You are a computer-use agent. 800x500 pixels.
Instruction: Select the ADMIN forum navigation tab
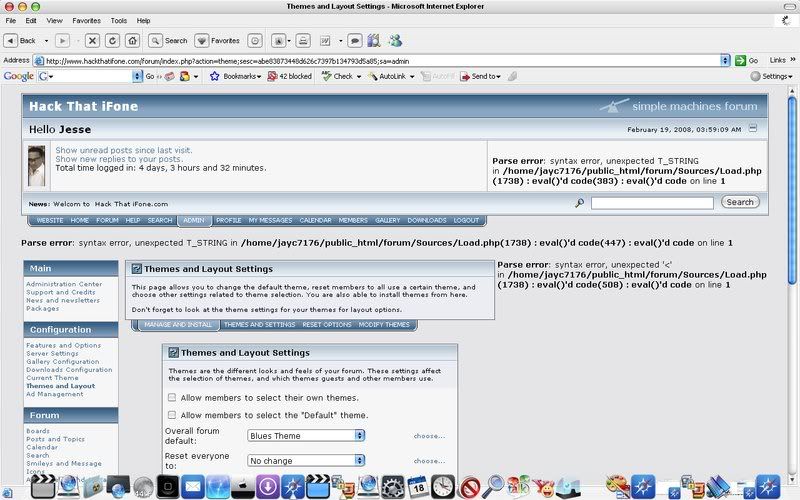tap(194, 220)
